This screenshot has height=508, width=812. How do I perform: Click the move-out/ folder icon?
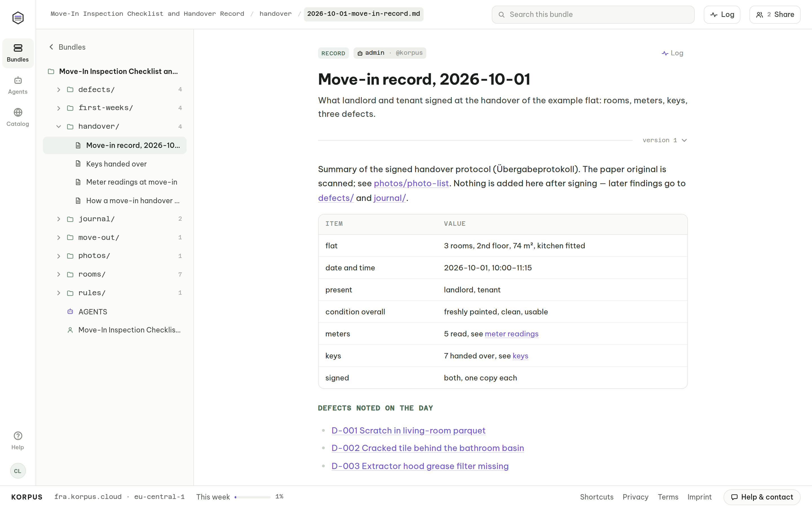coord(70,238)
